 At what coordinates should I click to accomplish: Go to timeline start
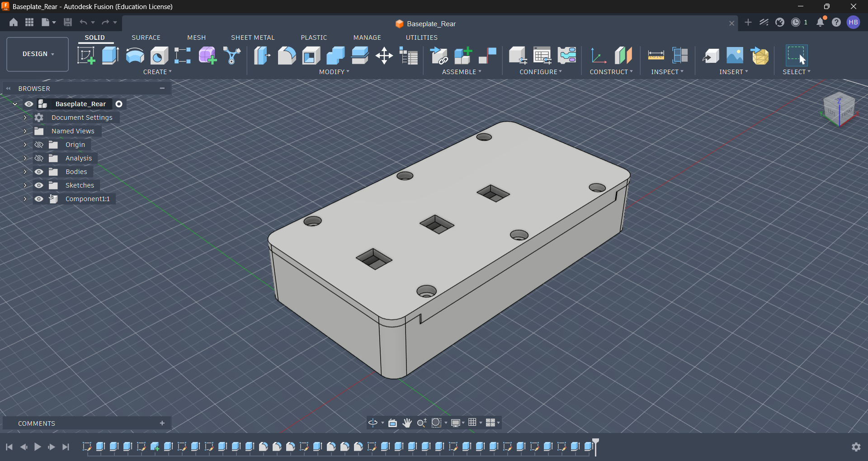[9, 447]
